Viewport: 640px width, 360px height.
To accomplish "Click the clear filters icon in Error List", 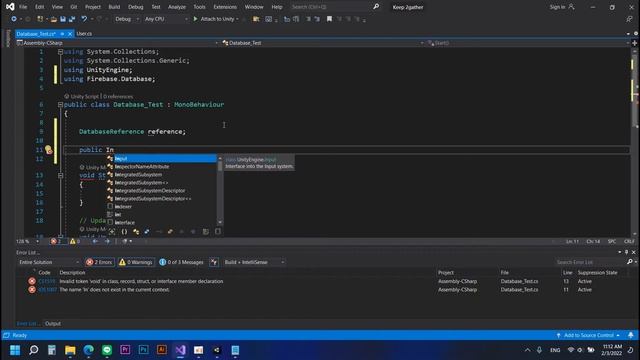I will coord(214,262).
